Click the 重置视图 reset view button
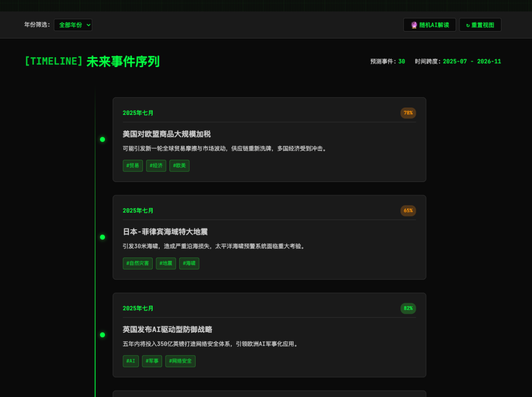Viewport: 532px width, 397px height. 480,25
